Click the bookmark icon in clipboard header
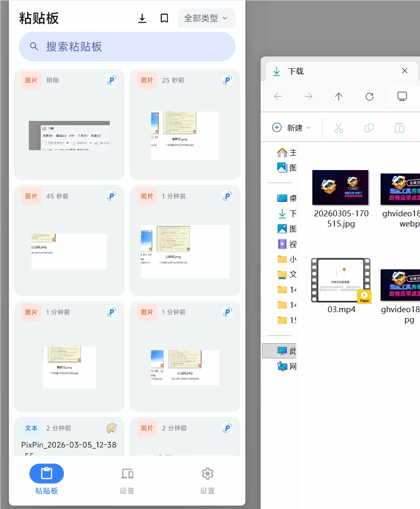This screenshot has width=420, height=509. [164, 18]
